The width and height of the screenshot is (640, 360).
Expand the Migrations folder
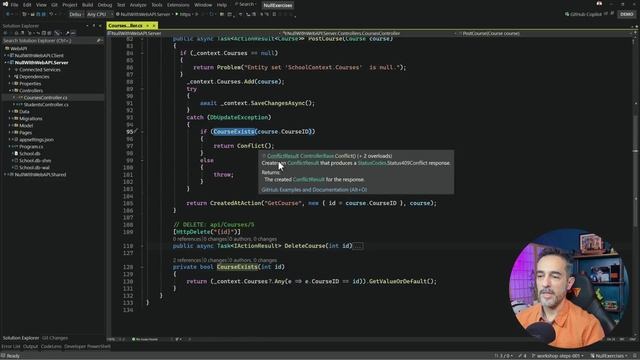point(10,118)
